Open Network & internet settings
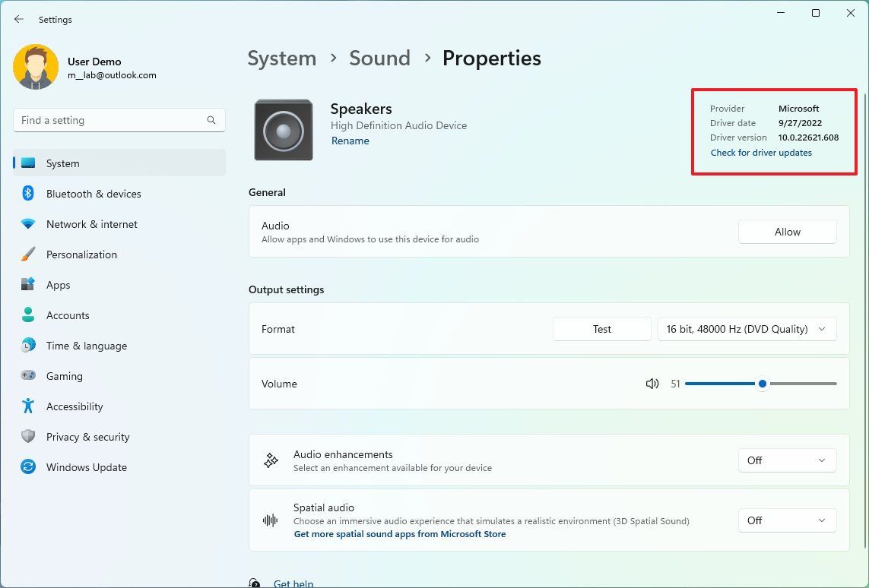Viewport: 869px width, 588px height. point(91,224)
